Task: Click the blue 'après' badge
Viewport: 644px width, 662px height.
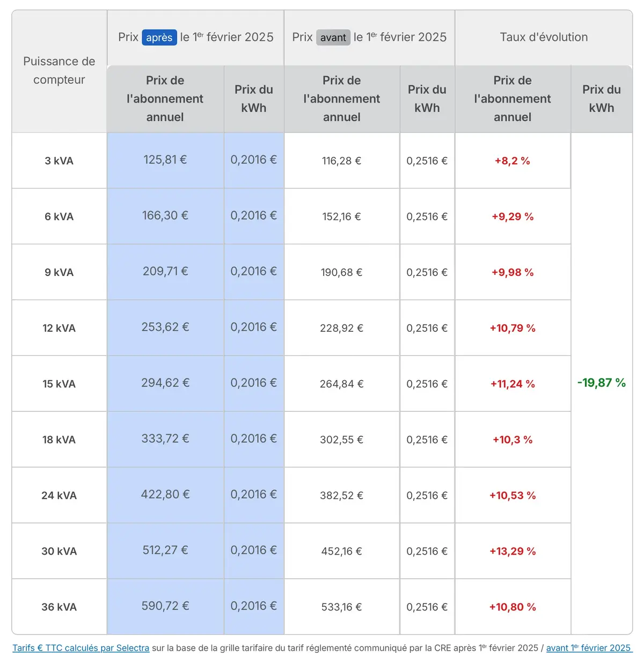Action: point(159,38)
